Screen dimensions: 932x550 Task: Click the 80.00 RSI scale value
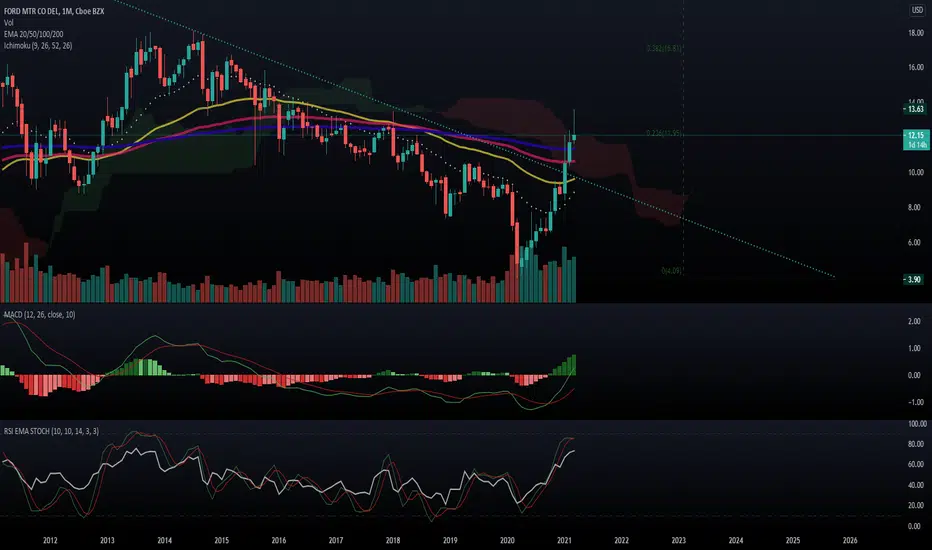click(x=916, y=444)
